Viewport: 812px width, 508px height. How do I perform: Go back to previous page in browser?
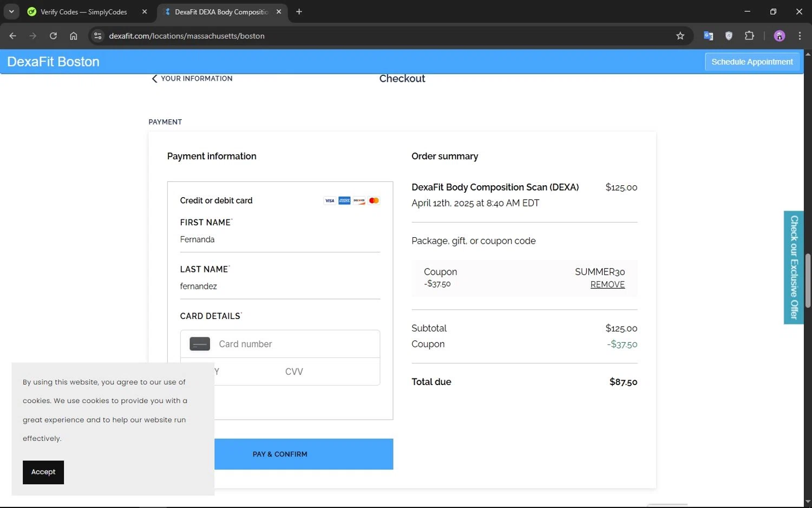coord(13,36)
